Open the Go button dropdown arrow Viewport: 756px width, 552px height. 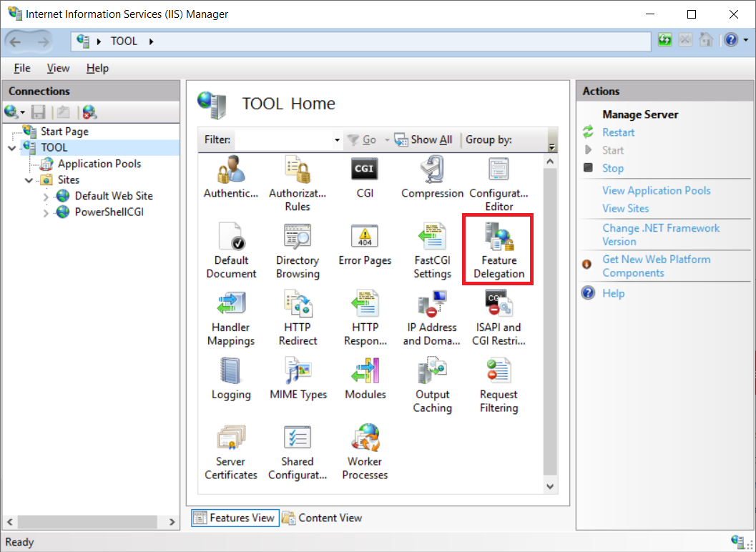tap(387, 140)
